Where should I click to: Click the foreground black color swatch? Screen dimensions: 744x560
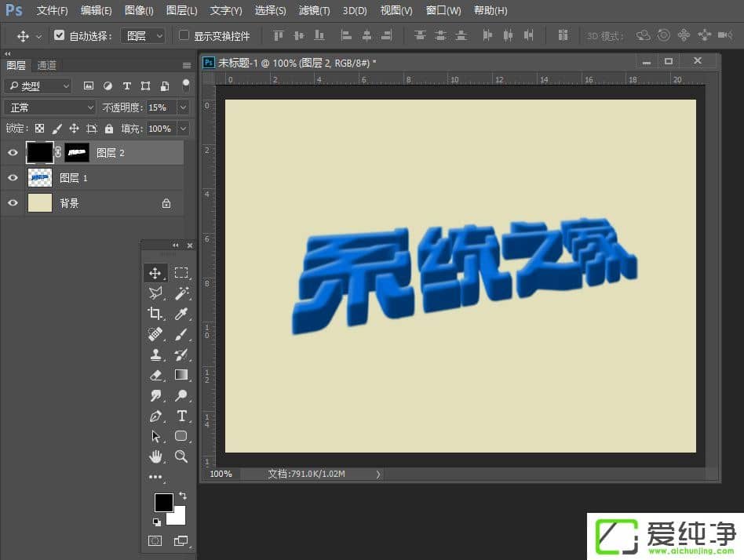pos(163,503)
